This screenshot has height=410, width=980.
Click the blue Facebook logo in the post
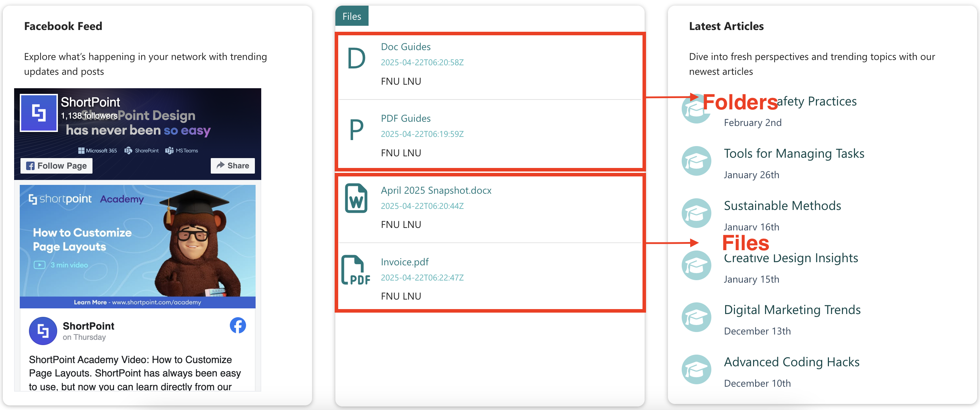point(238,326)
